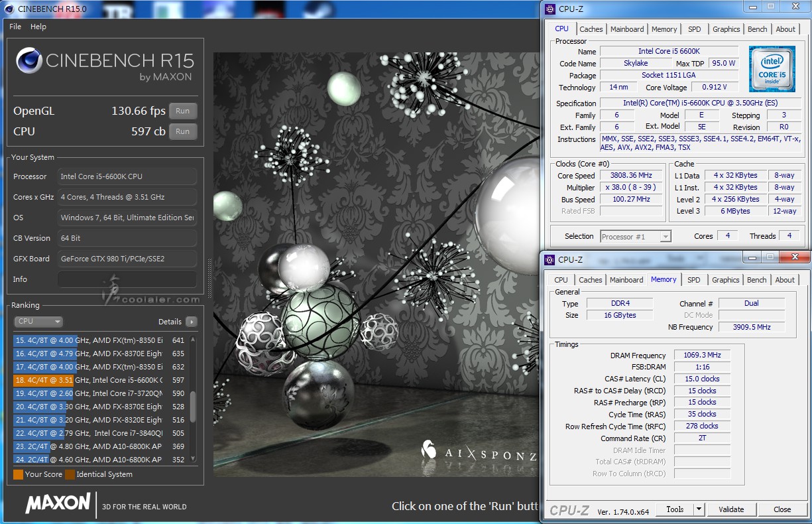Click the empty Info field in Your System

point(127,279)
